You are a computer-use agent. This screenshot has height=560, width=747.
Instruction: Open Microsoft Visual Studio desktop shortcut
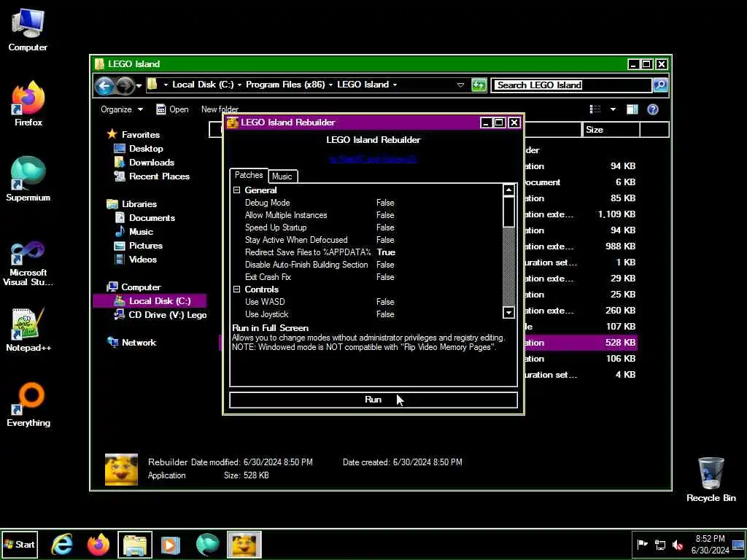point(28,264)
